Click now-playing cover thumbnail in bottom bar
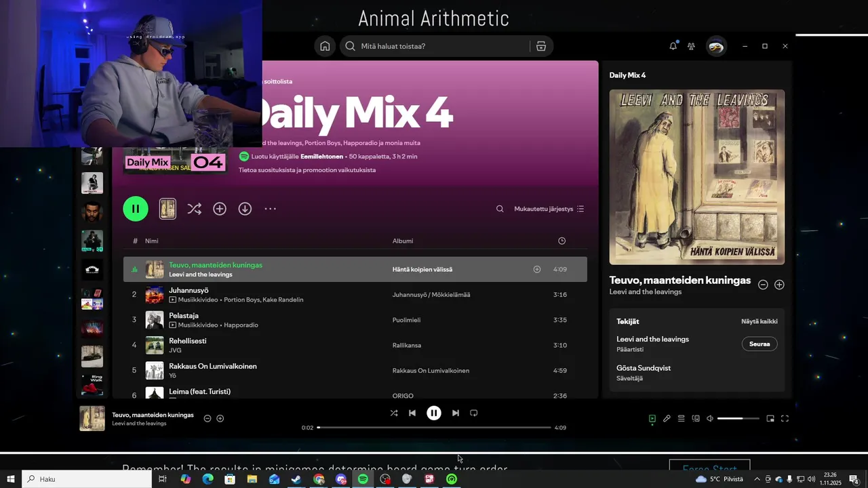Viewport: 868px width, 488px height. (x=92, y=418)
